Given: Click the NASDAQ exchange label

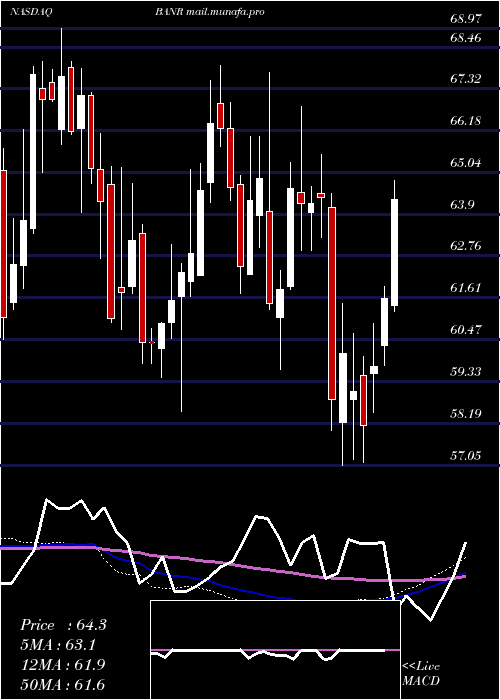Looking at the screenshot, I should (x=32, y=12).
